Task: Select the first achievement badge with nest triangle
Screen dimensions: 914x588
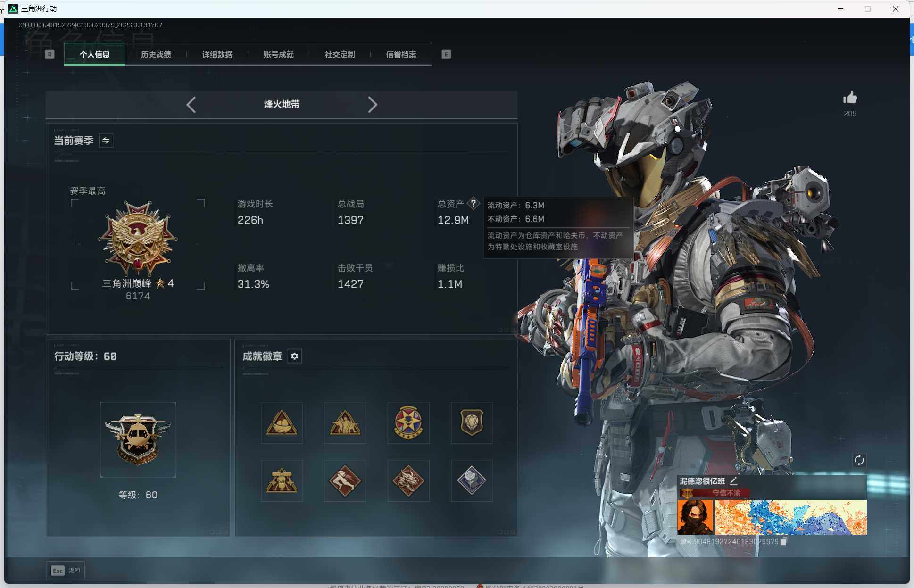Action: (282, 423)
